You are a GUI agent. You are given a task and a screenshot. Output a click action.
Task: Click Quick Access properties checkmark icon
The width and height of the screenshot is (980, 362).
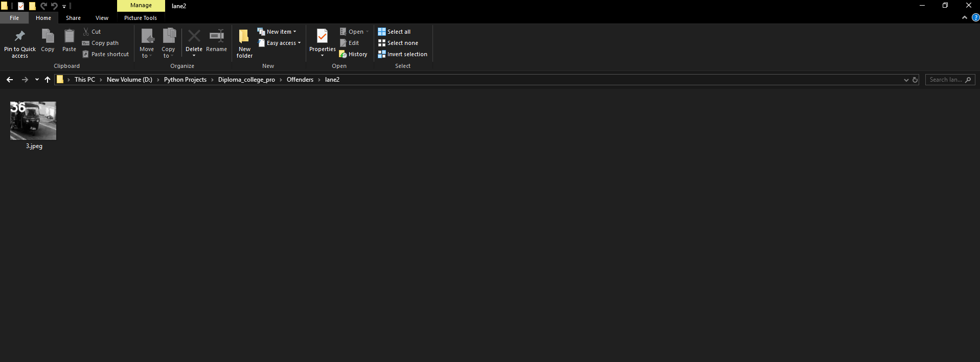(21, 6)
